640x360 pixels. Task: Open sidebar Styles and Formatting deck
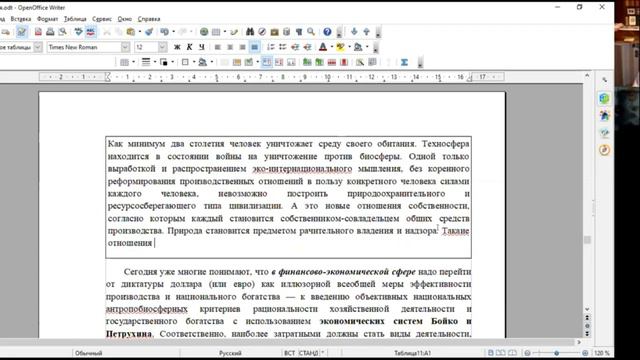[x=604, y=116]
